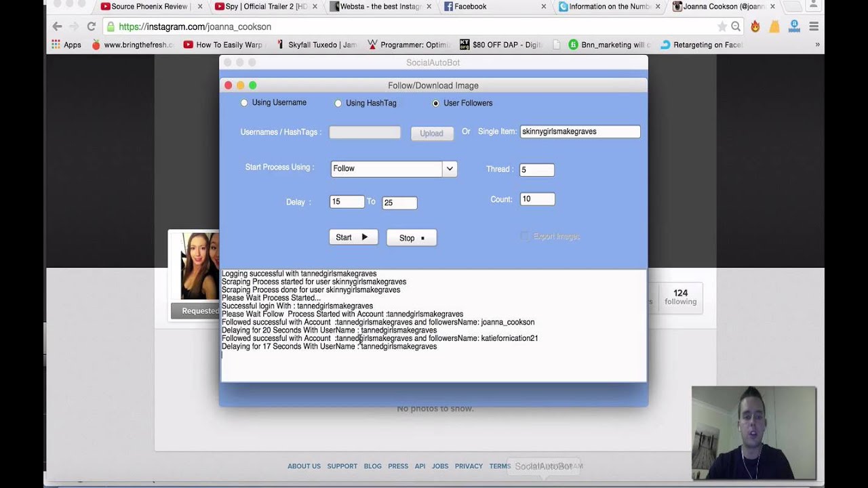Click the blank page bookmark icon
868x488 pixels.
point(557,45)
